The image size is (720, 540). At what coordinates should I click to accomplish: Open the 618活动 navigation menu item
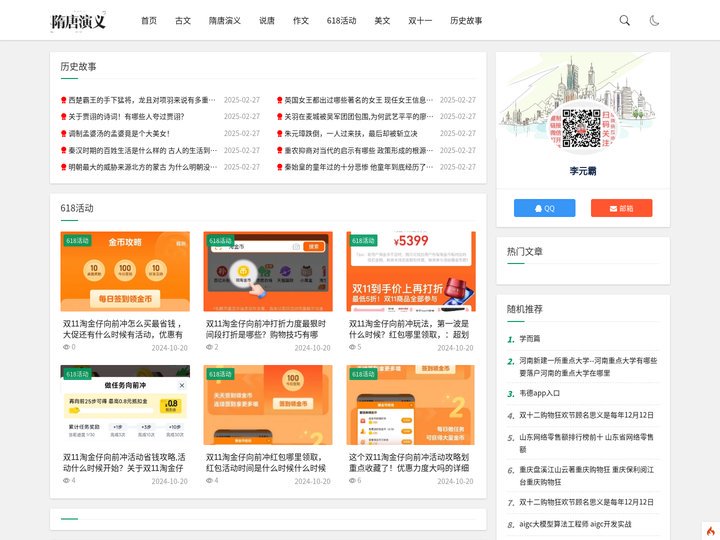click(x=341, y=20)
